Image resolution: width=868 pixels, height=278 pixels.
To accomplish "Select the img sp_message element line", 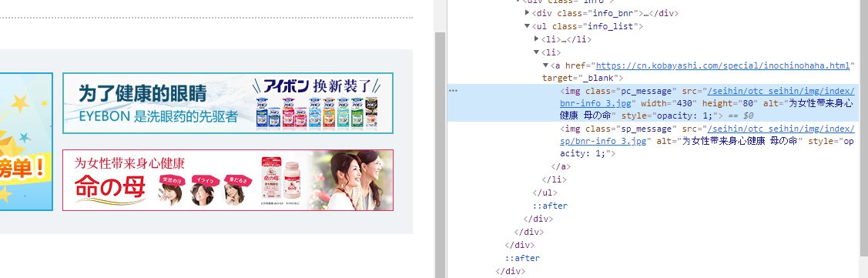I will (707, 141).
